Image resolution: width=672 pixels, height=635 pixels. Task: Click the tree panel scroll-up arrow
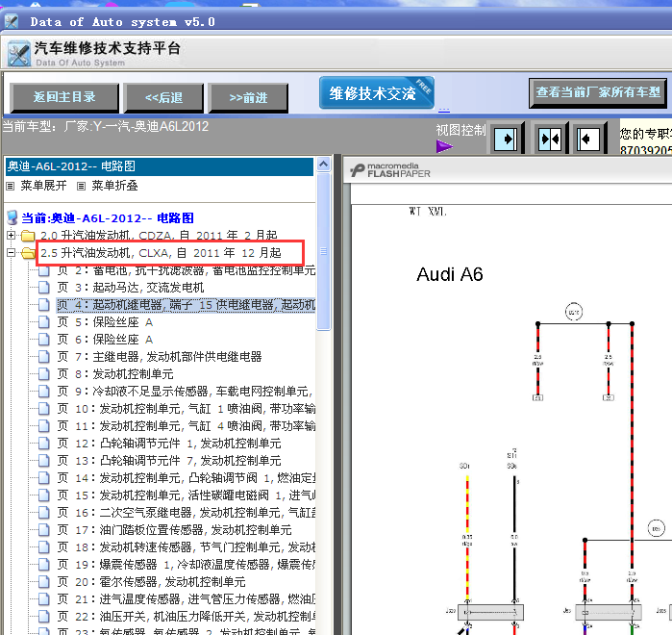pyautogui.click(x=324, y=165)
